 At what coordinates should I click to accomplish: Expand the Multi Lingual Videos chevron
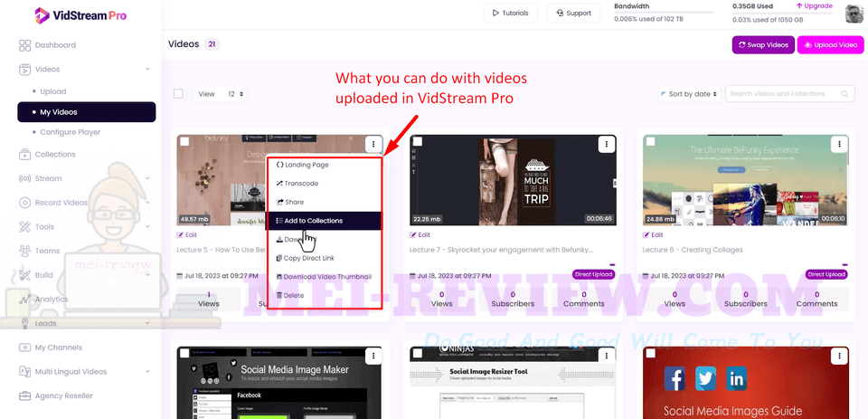click(147, 372)
